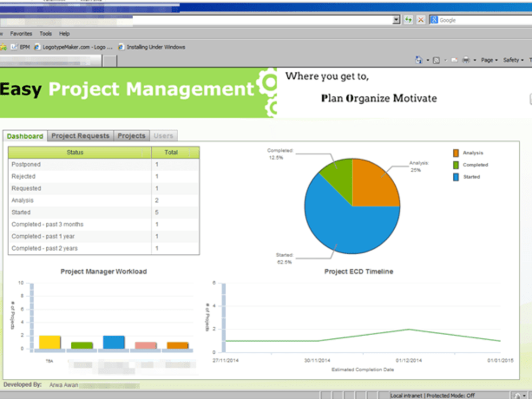
Task: Open the Help menu
Action: 64,34
